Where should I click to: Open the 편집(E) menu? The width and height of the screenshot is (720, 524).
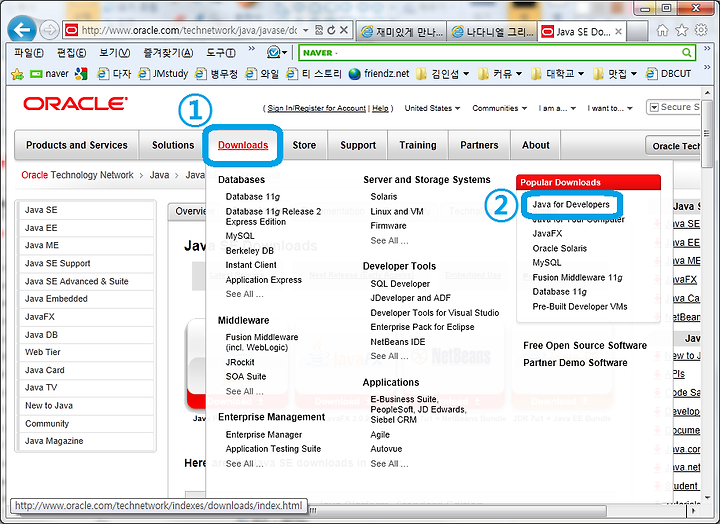pyautogui.click(x=71, y=53)
